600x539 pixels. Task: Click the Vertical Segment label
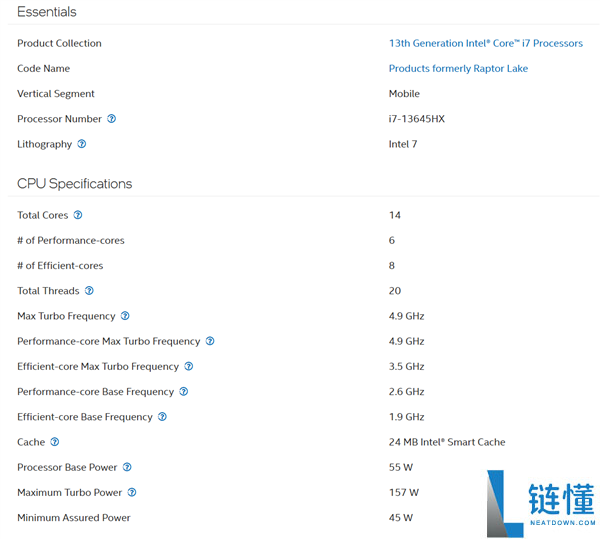56,94
